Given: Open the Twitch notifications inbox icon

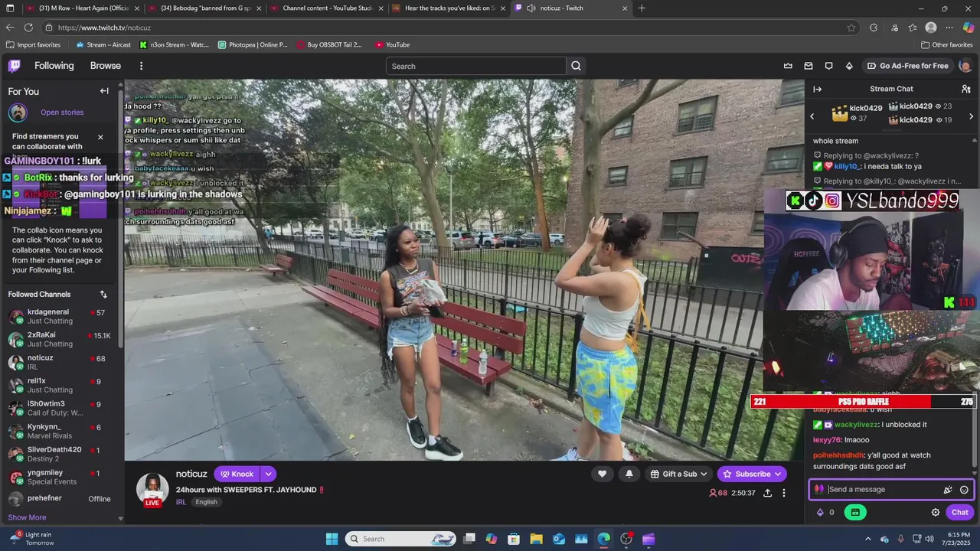Looking at the screenshot, I should point(808,66).
